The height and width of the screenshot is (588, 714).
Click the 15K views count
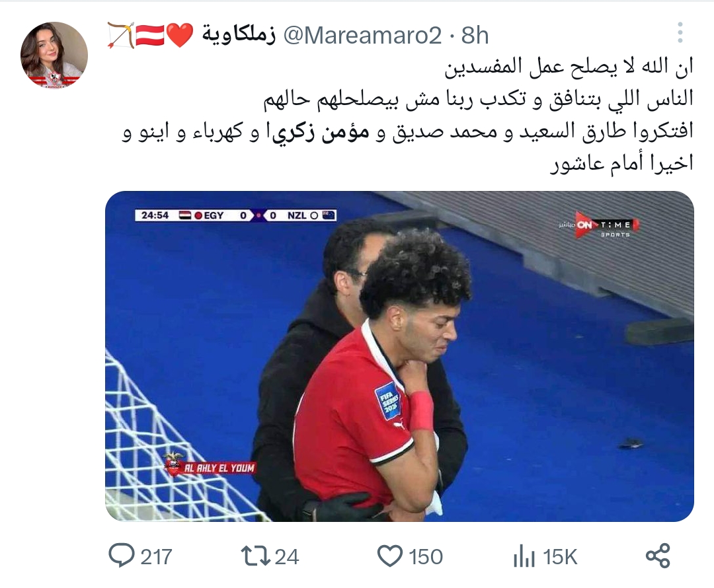560,557
